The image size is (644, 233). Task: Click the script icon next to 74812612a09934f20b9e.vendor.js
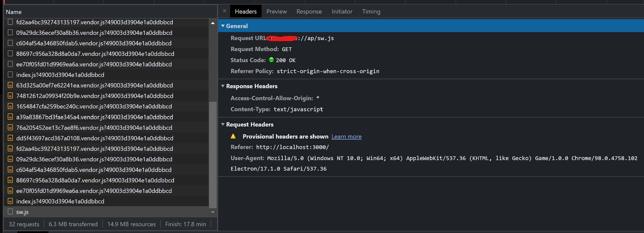(x=10, y=96)
